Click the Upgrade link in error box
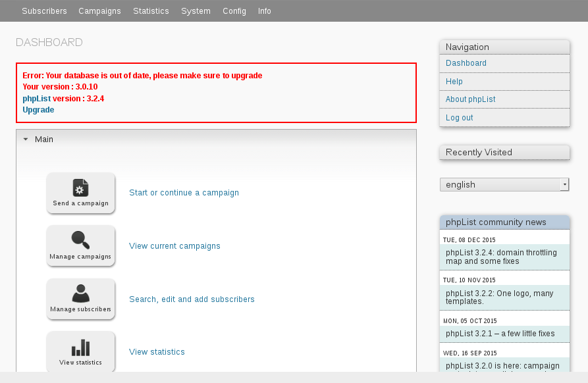588x383 pixels. (38, 110)
